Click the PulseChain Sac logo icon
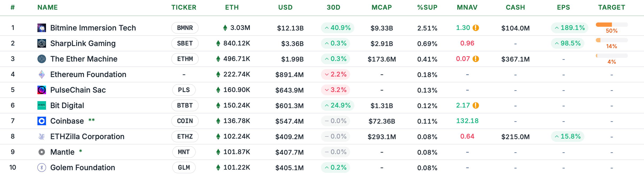Viewport: 644px width, 175px height. [x=42, y=90]
